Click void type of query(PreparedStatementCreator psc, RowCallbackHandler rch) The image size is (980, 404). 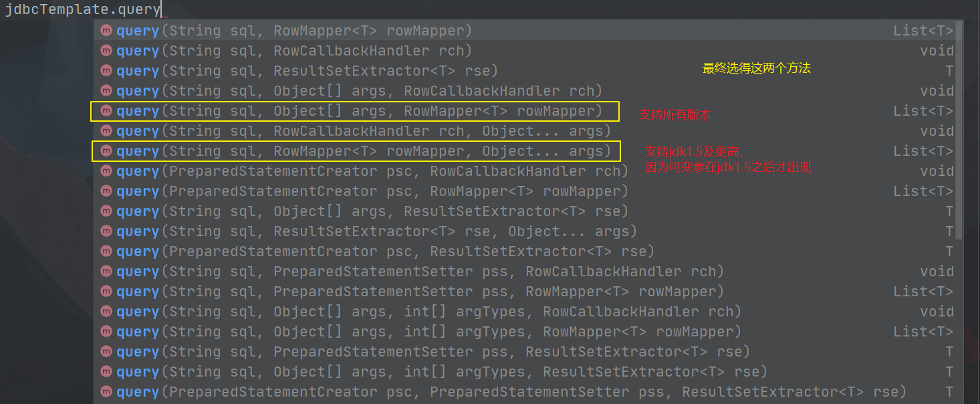[x=937, y=171]
